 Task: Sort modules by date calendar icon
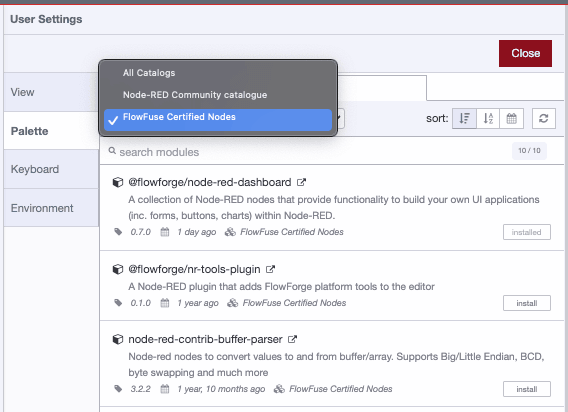click(511, 118)
